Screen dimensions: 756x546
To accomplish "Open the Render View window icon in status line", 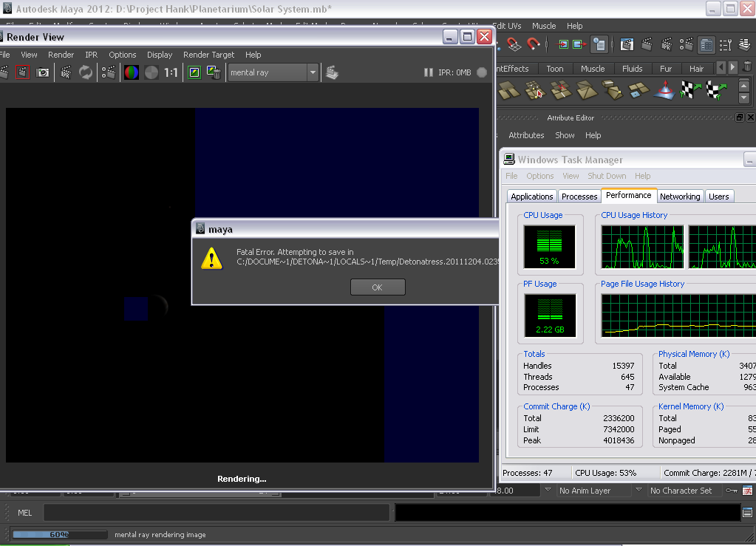I will tap(627, 45).
